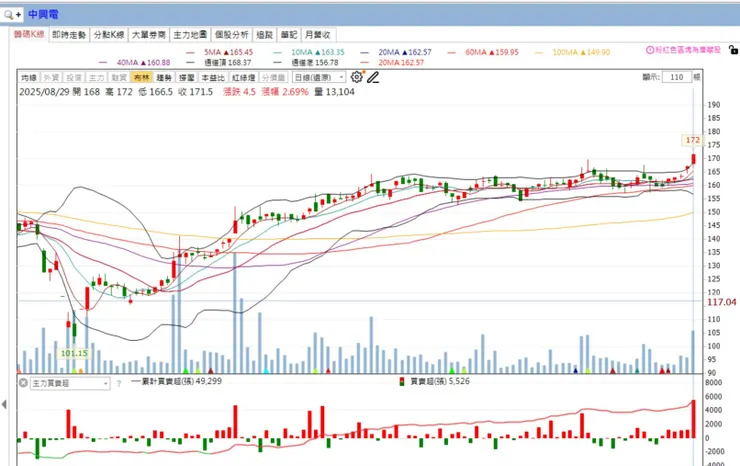Toggle the 撐壓 overlay button
Viewport: 740px width, 466px height.
186,77
